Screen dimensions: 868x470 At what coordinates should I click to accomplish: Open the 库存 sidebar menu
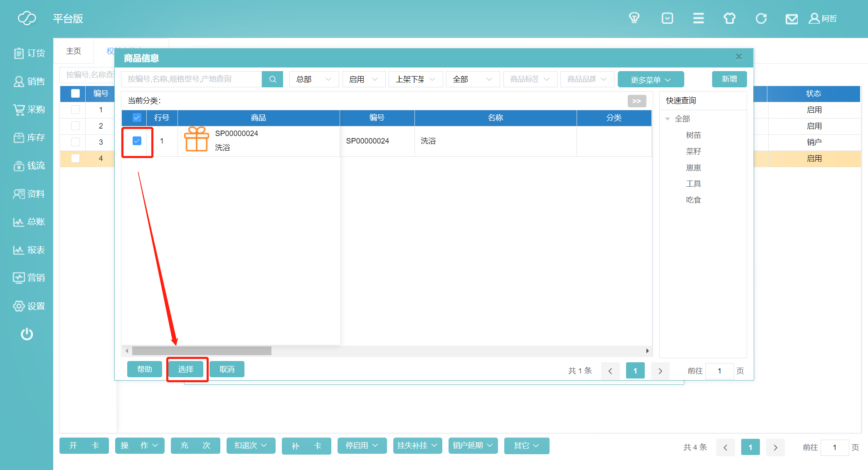(x=29, y=138)
